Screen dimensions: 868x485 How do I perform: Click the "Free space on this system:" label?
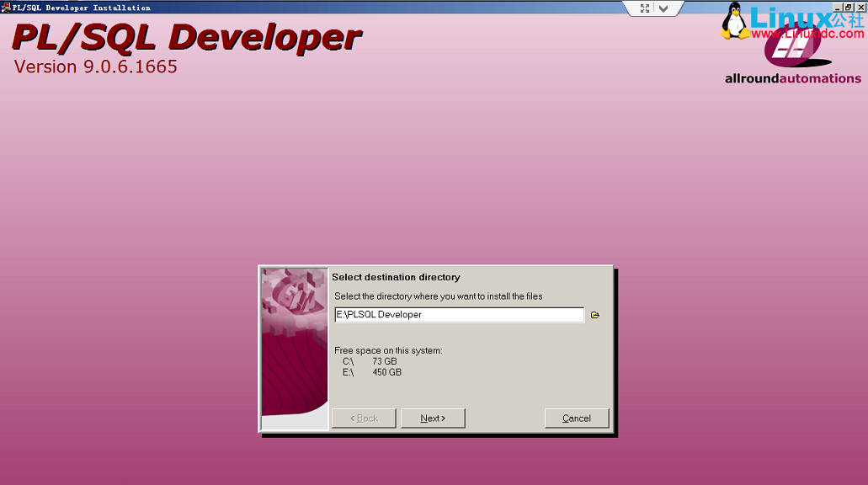(x=388, y=350)
